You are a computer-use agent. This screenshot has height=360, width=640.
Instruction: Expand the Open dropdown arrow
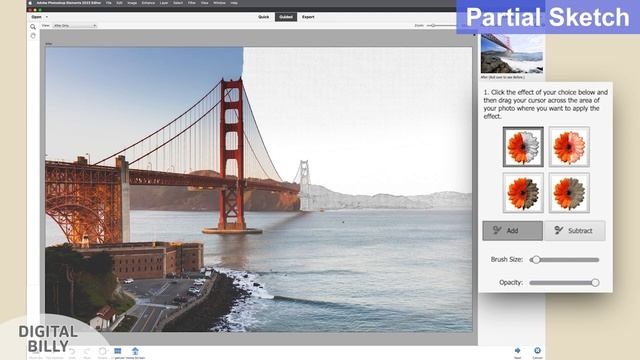click(x=47, y=17)
